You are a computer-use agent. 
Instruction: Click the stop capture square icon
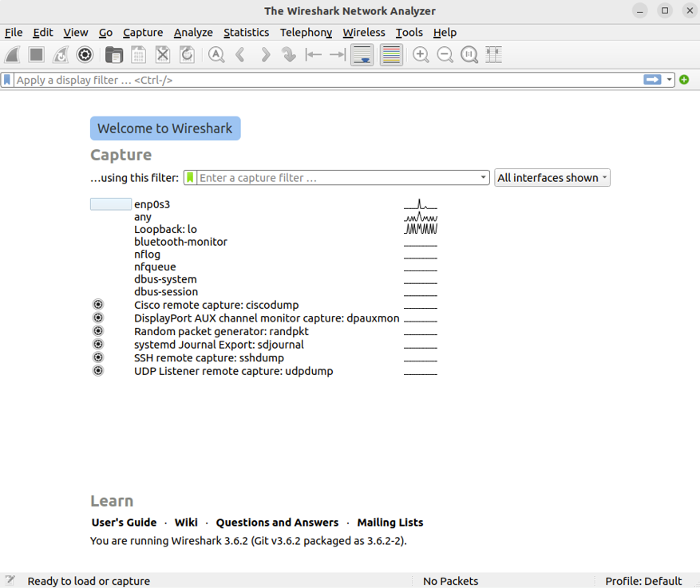point(36,55)
